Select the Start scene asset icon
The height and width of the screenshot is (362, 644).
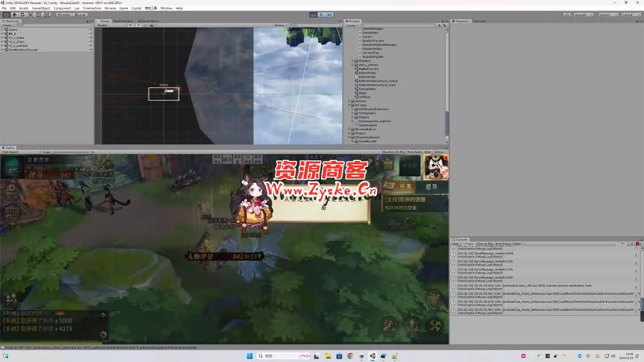(x=357, y=93)
